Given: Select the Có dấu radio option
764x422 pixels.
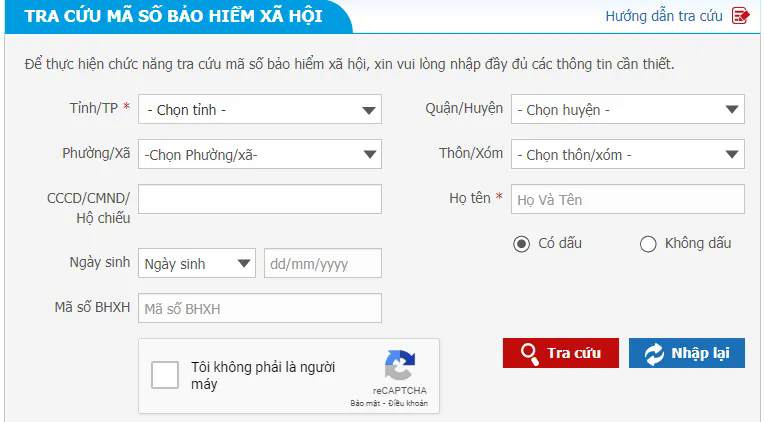Looking at the screenshot, I should [521, 244].
